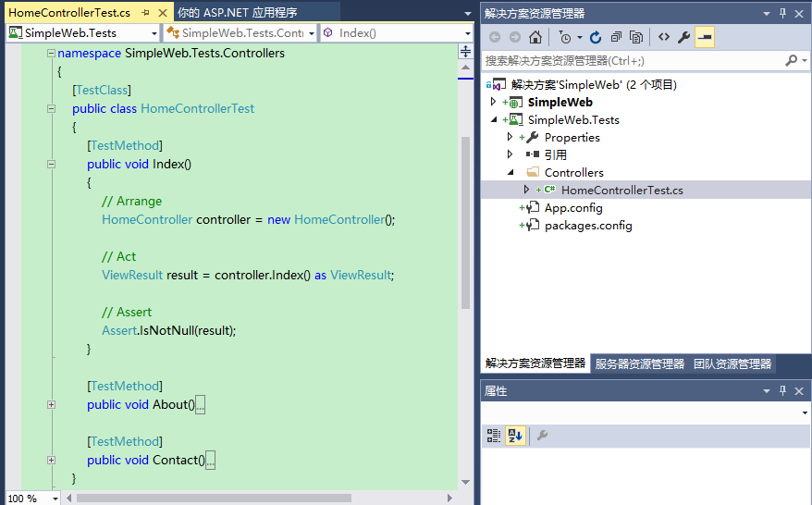Click the Collapse All icon in Solution Explorer
Image resolution: width=812 pixels, height=505 pixels.
[x=615, y=38]
